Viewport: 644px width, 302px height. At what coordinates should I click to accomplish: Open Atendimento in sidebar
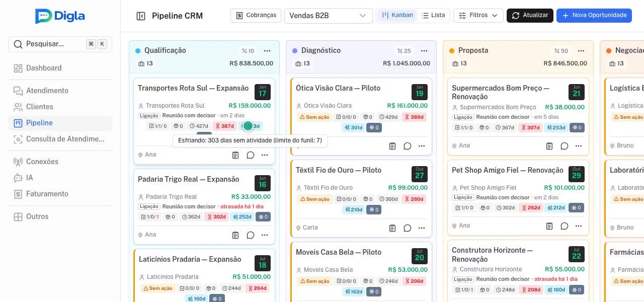tap(60, 91)
